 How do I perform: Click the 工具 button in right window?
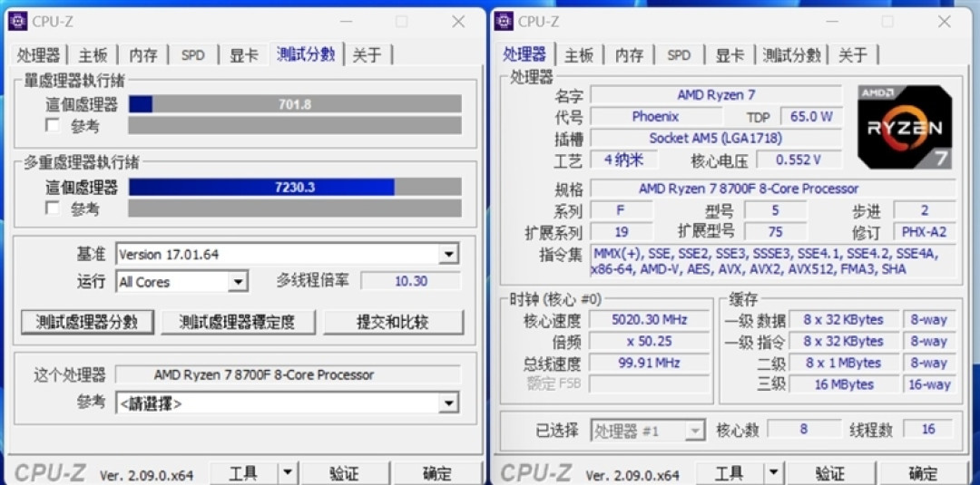click(x=730, y=474)
